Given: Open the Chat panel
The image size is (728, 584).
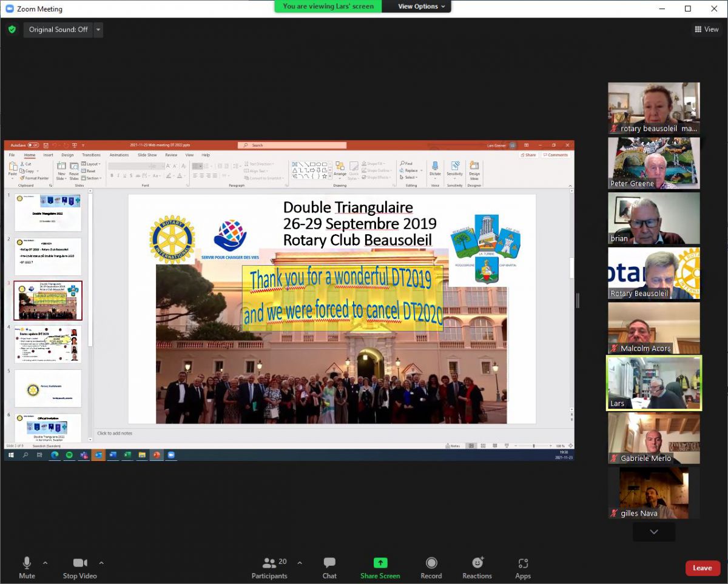Looking at the screenshot, I should tap(329, 568).
